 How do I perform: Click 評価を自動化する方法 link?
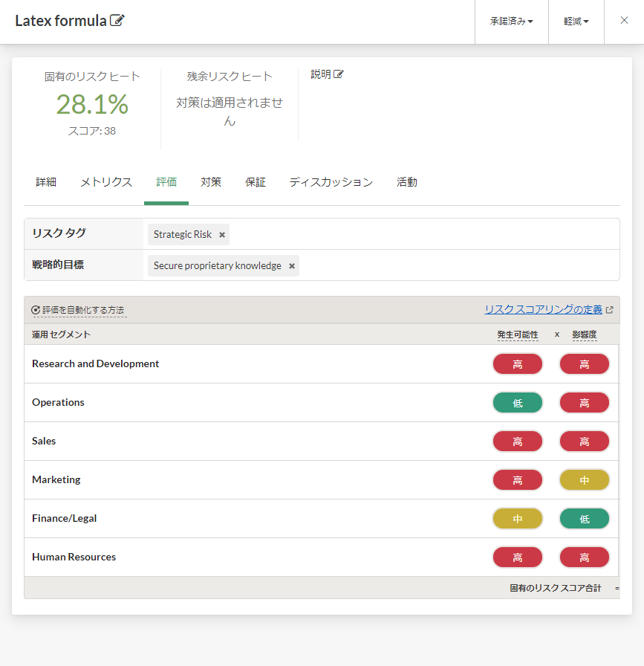(83, 310)
